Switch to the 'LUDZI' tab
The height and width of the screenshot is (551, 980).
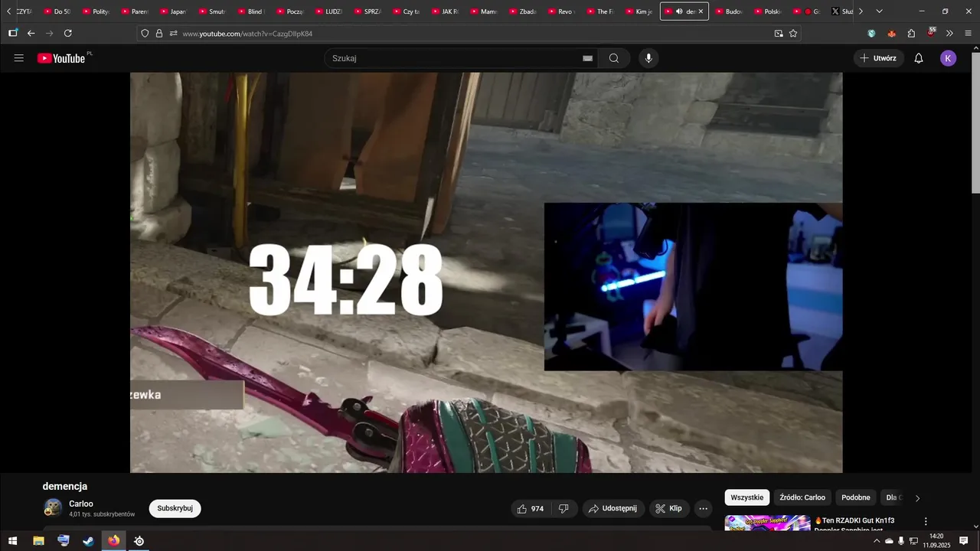(328, 11)
